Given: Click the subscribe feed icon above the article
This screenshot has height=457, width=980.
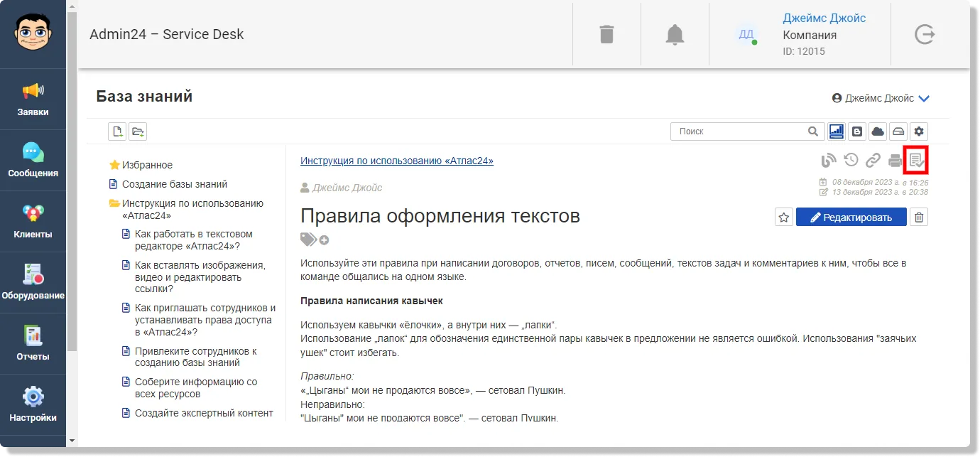Looking at the screenshot, I should pyautogui.click(x=829, y=161).
